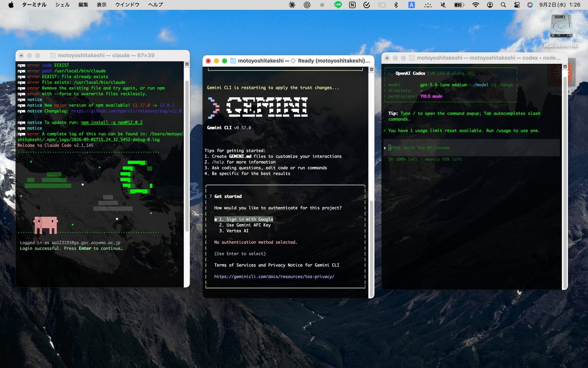The width and height of the screenshot is (588, 368).
Task: Click "npm error code EEXIST" line
Action: (43, 65)
